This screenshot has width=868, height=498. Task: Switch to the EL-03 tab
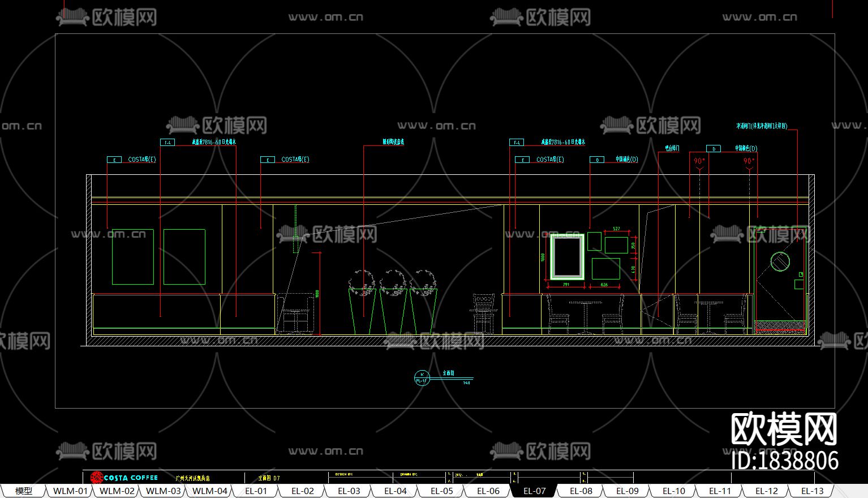click(349, 491)
